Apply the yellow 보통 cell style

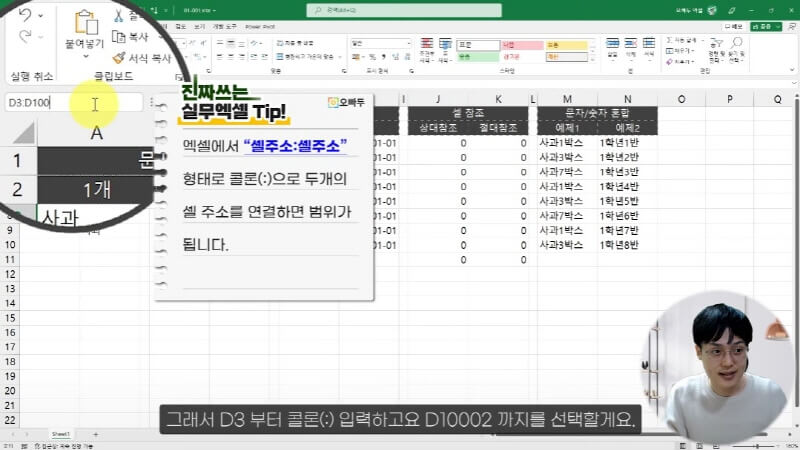pyautogui.click(x=566, y=45)
